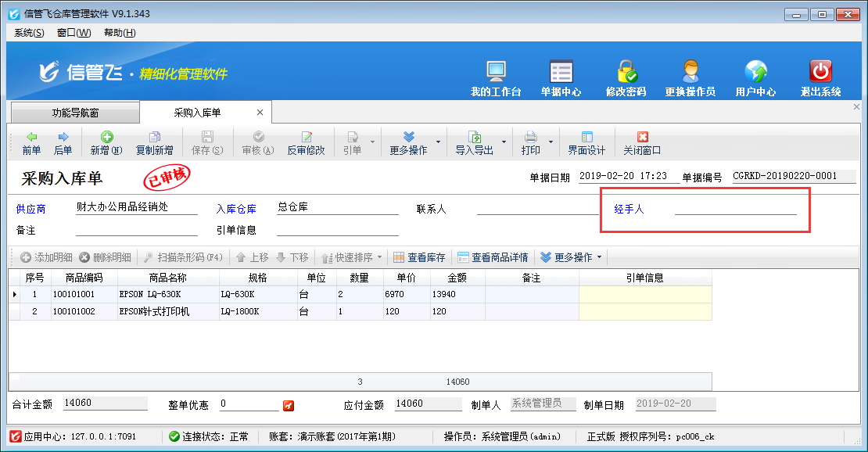Click 查看库存 button
The image size is (868, 452).
[x=419, y=257]
